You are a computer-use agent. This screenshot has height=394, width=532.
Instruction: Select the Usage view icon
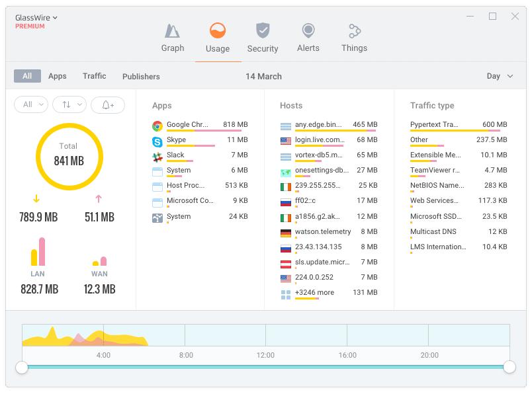click(x=218, y=31)
